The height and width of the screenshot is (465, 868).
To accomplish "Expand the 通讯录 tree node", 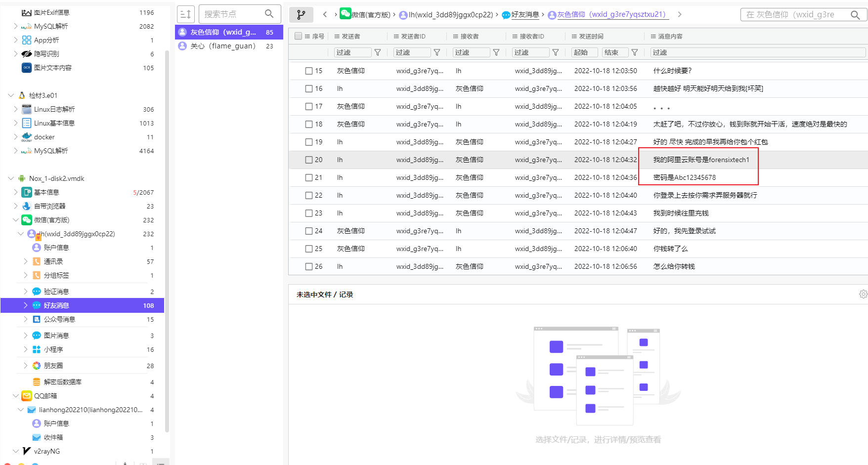I will pos(26,261).
